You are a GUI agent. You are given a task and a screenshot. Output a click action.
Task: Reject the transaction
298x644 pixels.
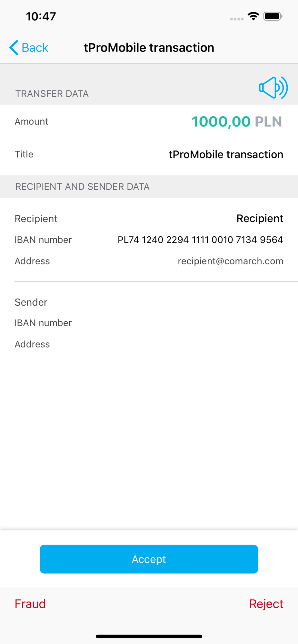point(266,604)
